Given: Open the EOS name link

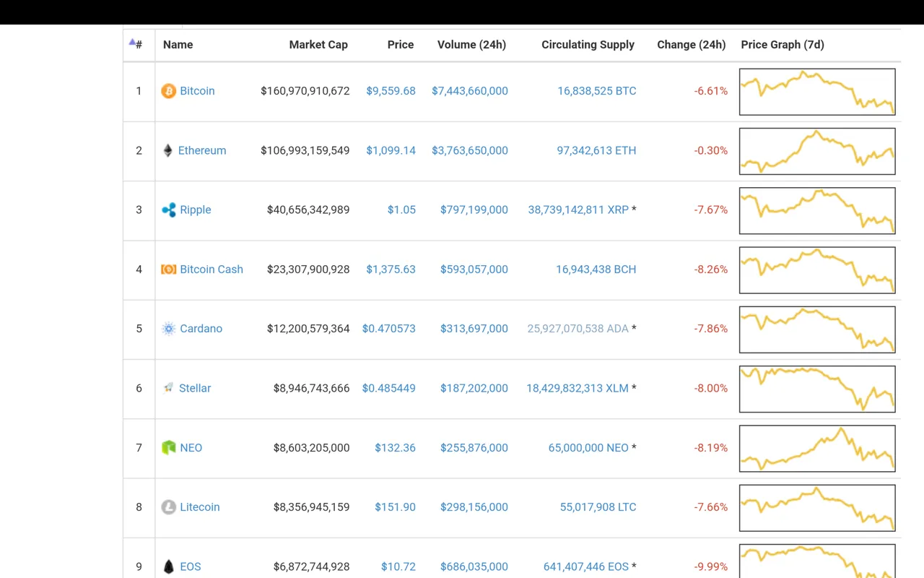Looking at the screenshot, I should click(191, 566).
